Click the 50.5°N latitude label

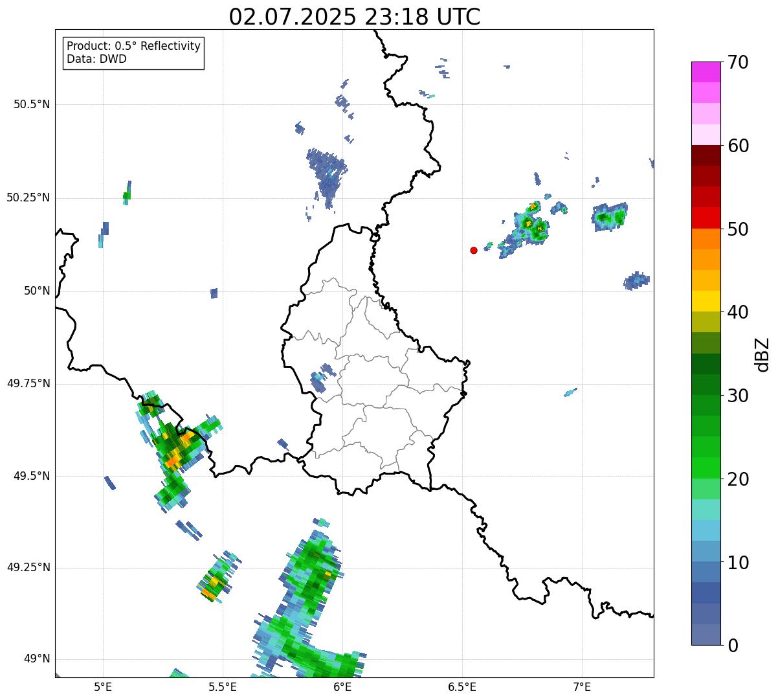pyautogui.click(x=32, y=104)
